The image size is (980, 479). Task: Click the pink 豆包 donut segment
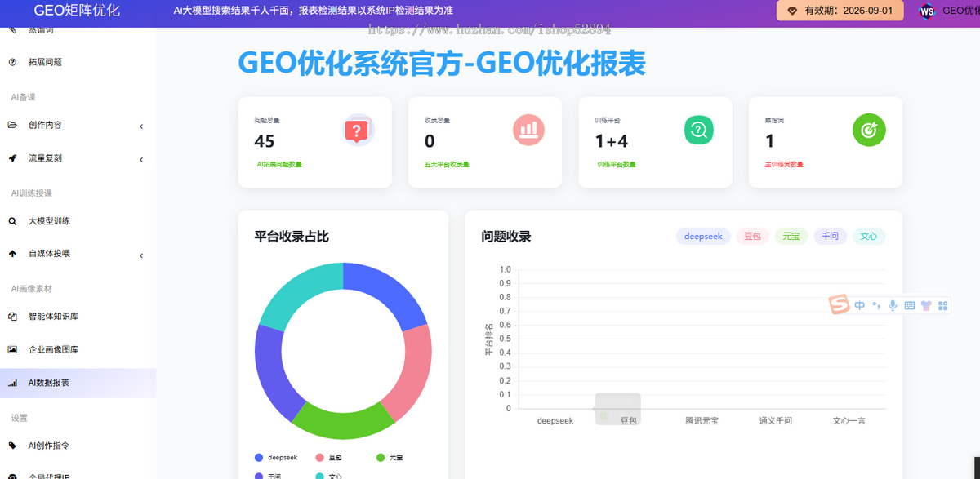tap(412, 373)
